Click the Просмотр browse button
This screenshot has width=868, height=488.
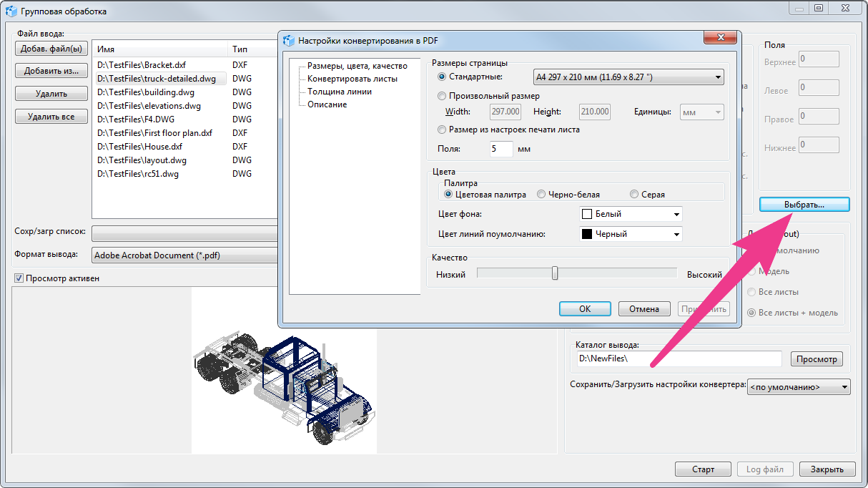(x=817, y=359)
